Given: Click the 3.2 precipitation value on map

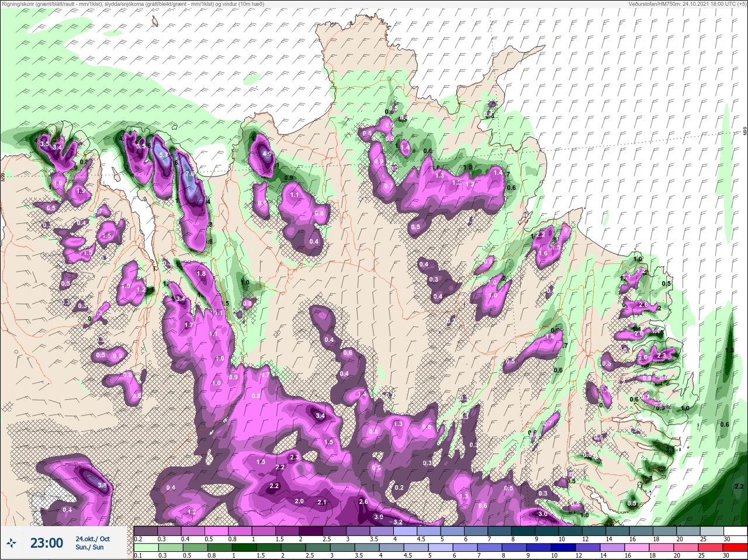Looking at the screenshot, I should click(398, 522).
